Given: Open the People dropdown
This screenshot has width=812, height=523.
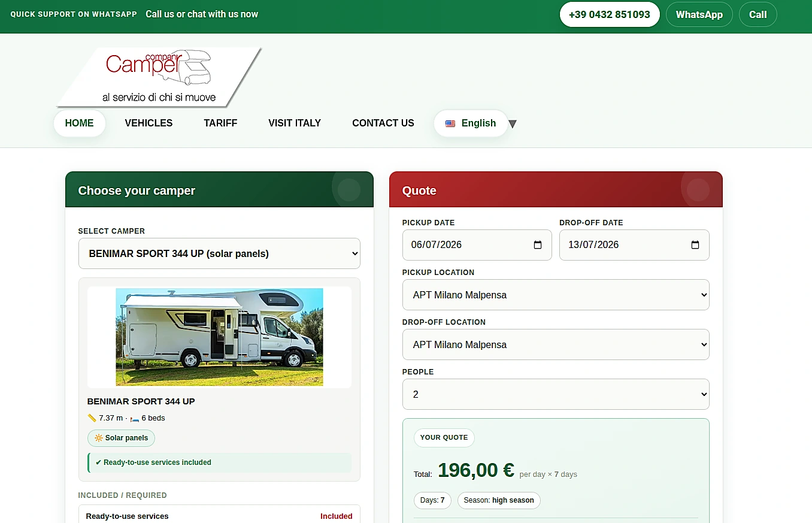Looking at the screenshot, I should click(x=556, y=394).
